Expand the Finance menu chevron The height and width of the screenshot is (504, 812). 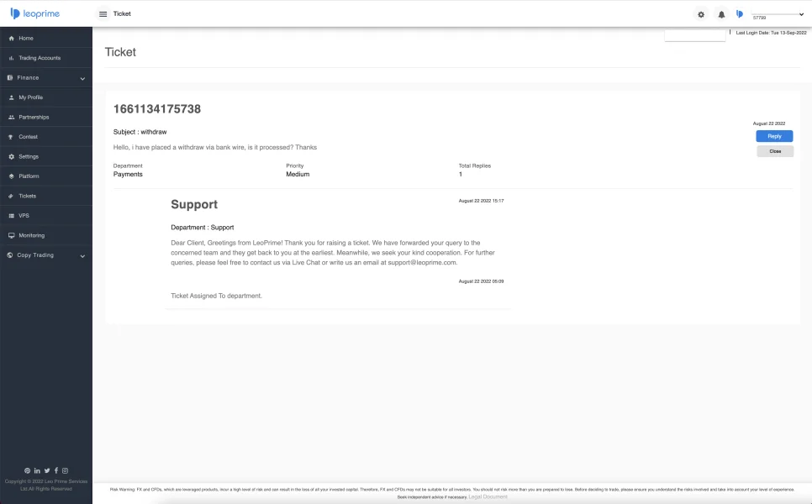[82, 79]
